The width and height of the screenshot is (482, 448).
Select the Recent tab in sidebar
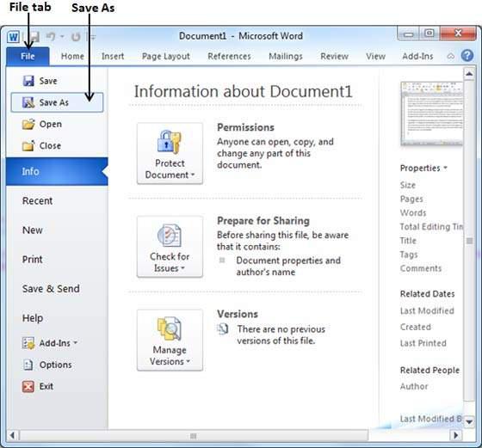pos(37,201)
